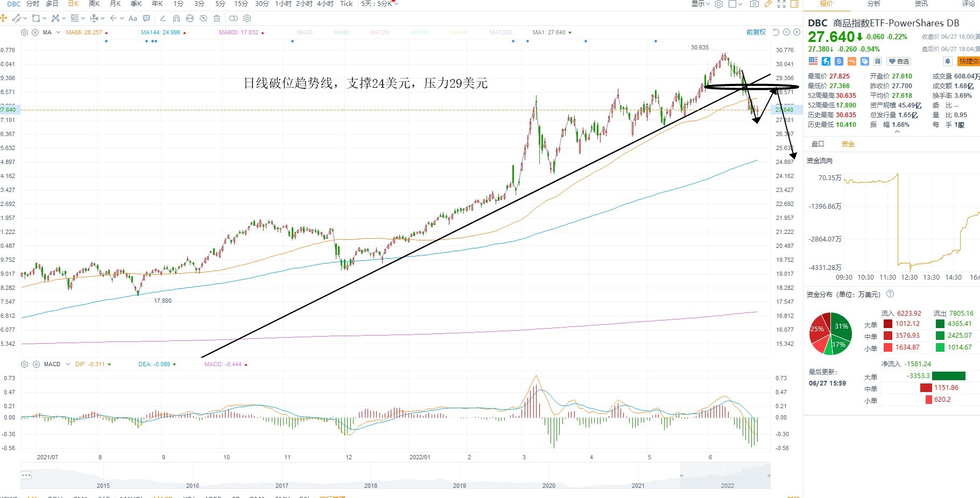Image resolution: width=980 pixels, height=498 pixels.
Task: Click the blue lightning margin icon
Action: [x=826, y=61]
